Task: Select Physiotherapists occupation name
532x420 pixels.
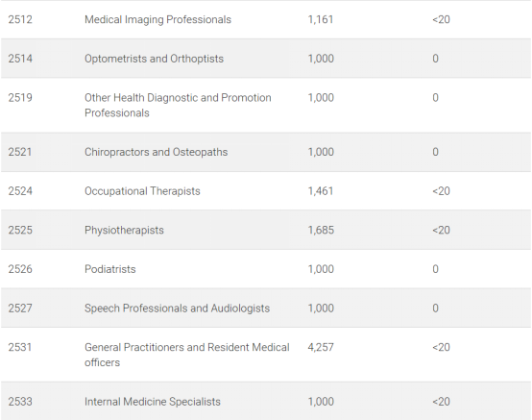Action: (x=124, y=230)
